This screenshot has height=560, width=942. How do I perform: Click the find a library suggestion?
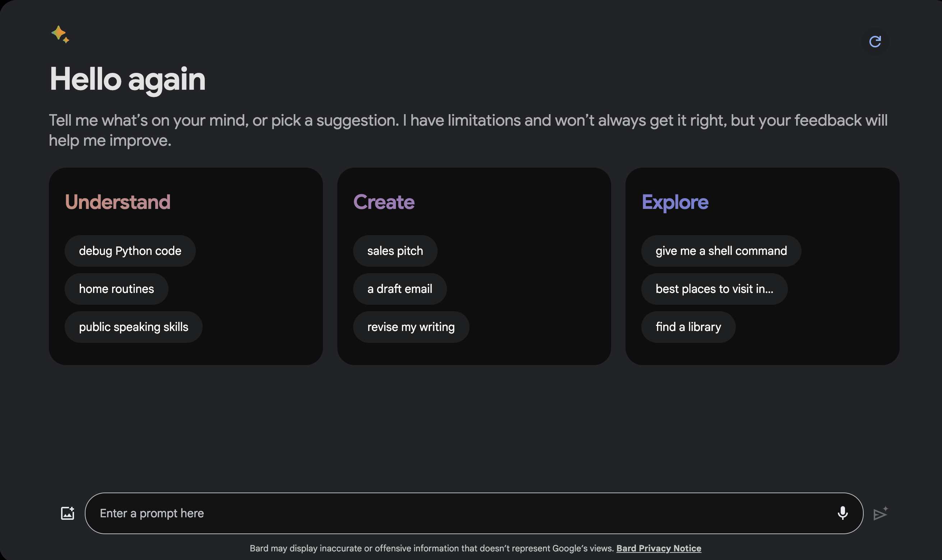[688, 327]
